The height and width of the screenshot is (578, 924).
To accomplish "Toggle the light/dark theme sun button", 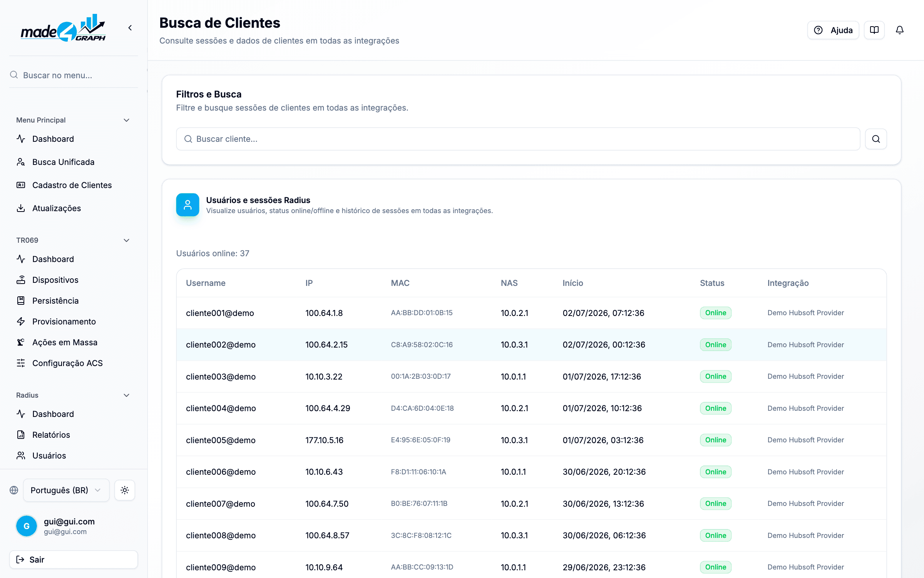I will (x=124, y=490).
